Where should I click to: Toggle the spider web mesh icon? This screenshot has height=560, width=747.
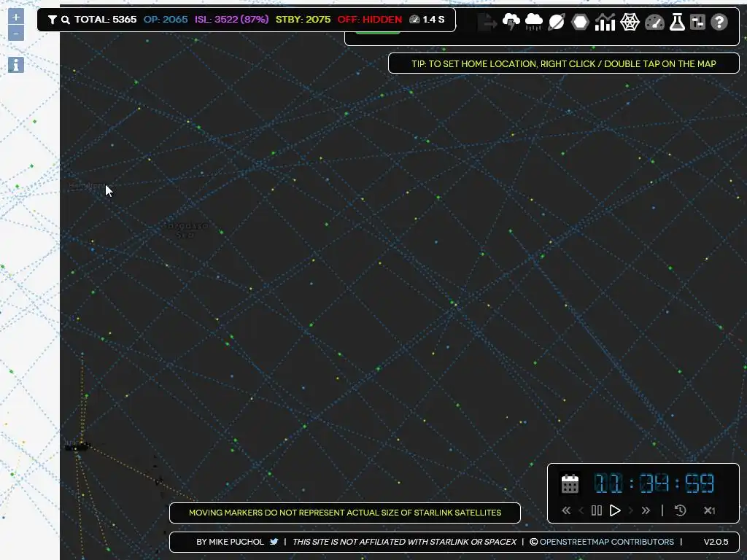(x=630, y=22)
